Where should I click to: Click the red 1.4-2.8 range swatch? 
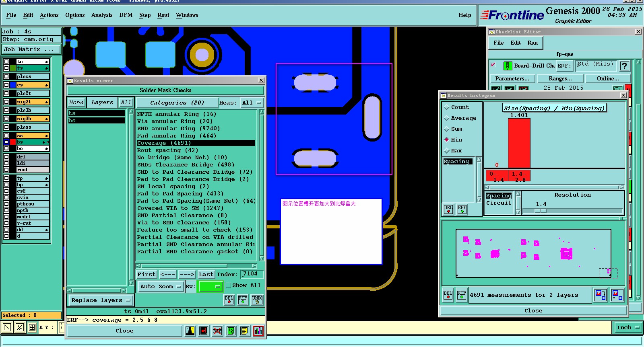click(519, 176)
